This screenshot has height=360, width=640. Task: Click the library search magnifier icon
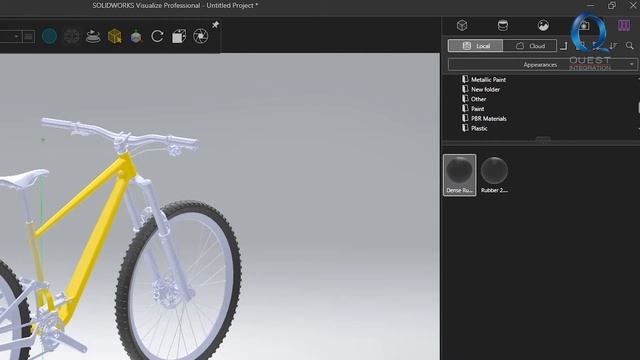[630, 46]
